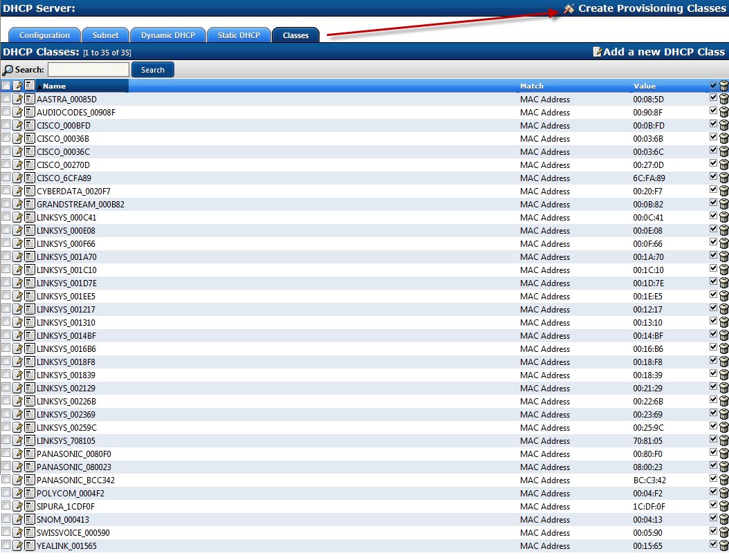This screenshot has height=560, width=729.
Task: Click the value 00:15:65
Action: pos(647,546)
